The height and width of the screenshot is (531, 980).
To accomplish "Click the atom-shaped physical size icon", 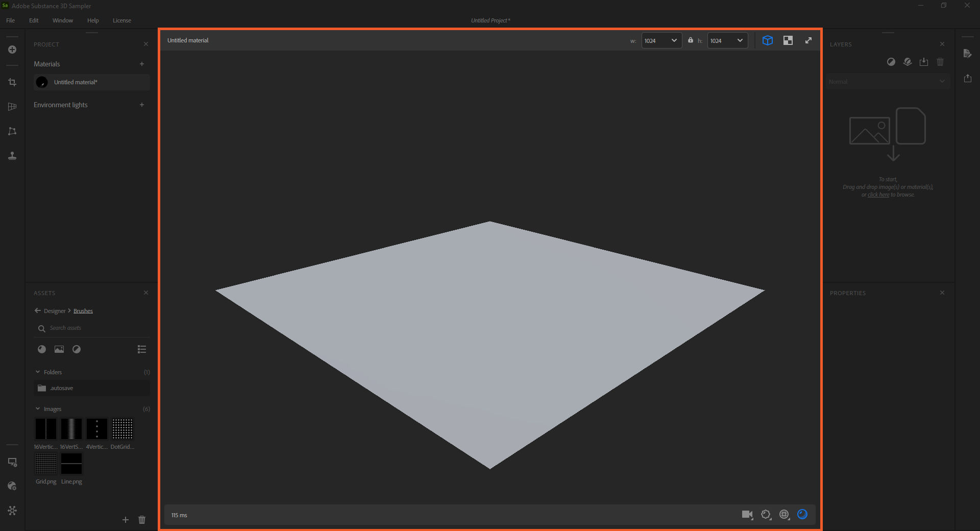I will 12,511.
